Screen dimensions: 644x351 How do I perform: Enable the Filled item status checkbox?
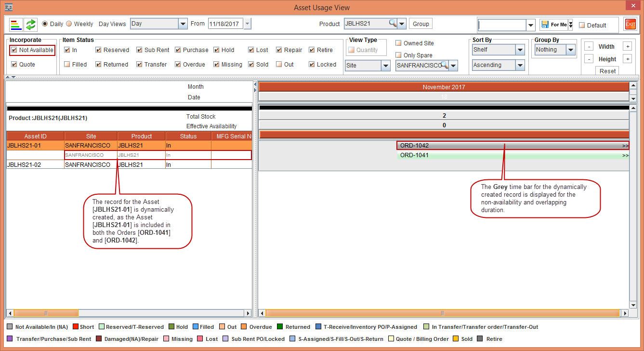click(x=67, y=65)
